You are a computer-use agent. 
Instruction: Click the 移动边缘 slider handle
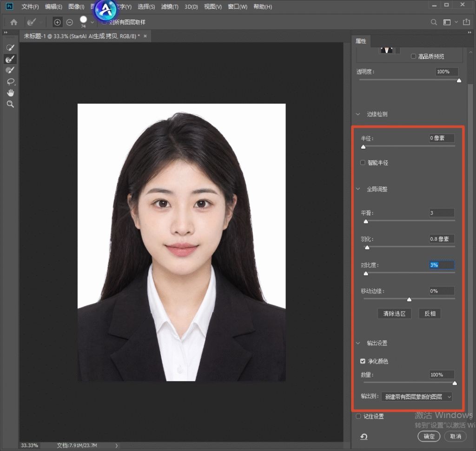409,299
